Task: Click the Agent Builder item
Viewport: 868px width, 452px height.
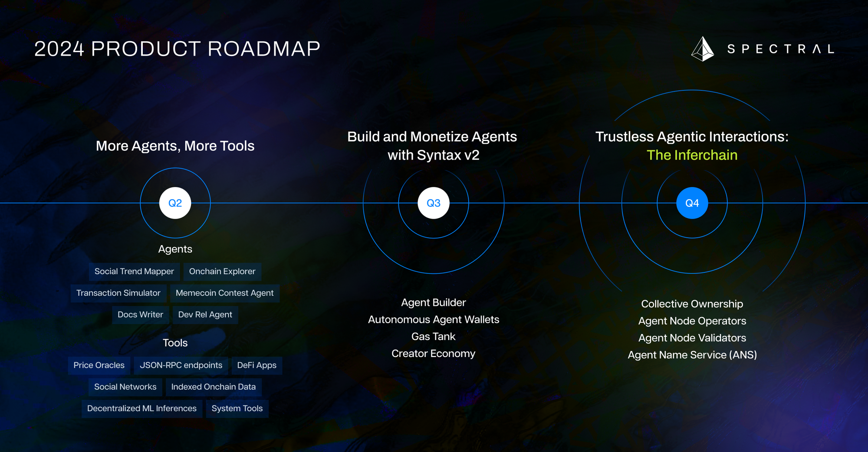Action: [x=434, y=302]
